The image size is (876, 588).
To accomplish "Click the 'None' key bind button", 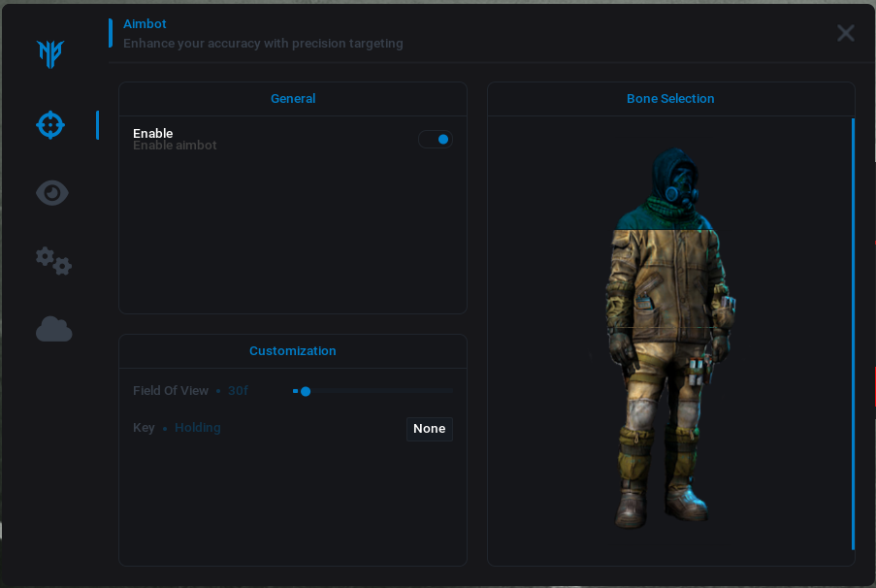I will pos(429,429).
